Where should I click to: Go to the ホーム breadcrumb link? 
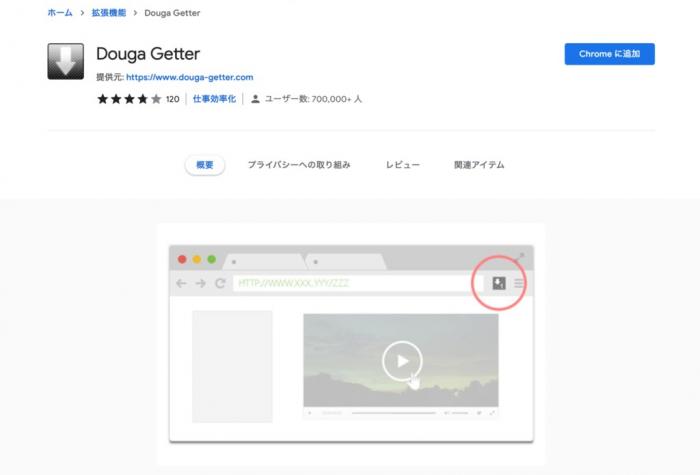click(x=60, y=13)
